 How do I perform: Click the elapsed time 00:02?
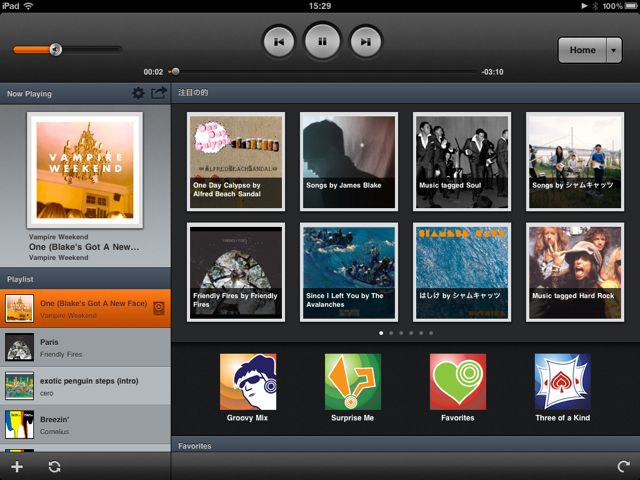coord(153,72)
